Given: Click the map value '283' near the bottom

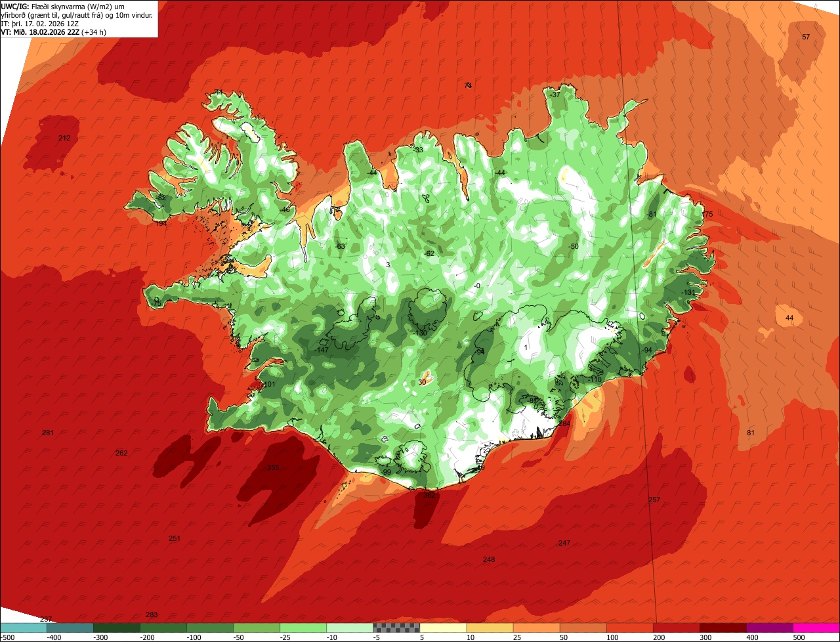Looking at the screenshot, I should coord(152,614).
